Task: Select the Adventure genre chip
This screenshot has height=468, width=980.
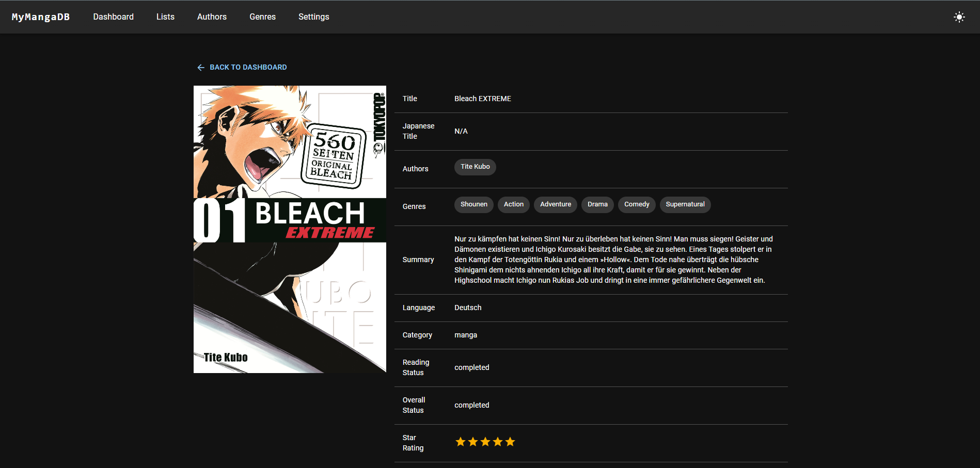Action: [x=556, y=204]
